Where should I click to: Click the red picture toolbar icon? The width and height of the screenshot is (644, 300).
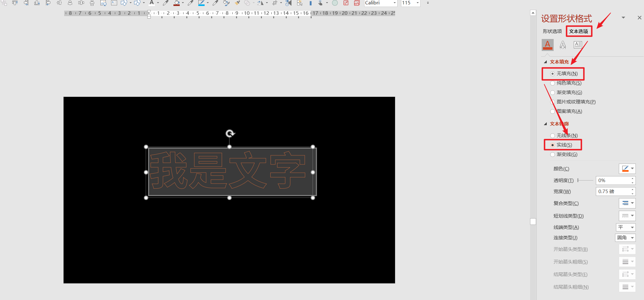pyautogui.click(x=357, y=3)
